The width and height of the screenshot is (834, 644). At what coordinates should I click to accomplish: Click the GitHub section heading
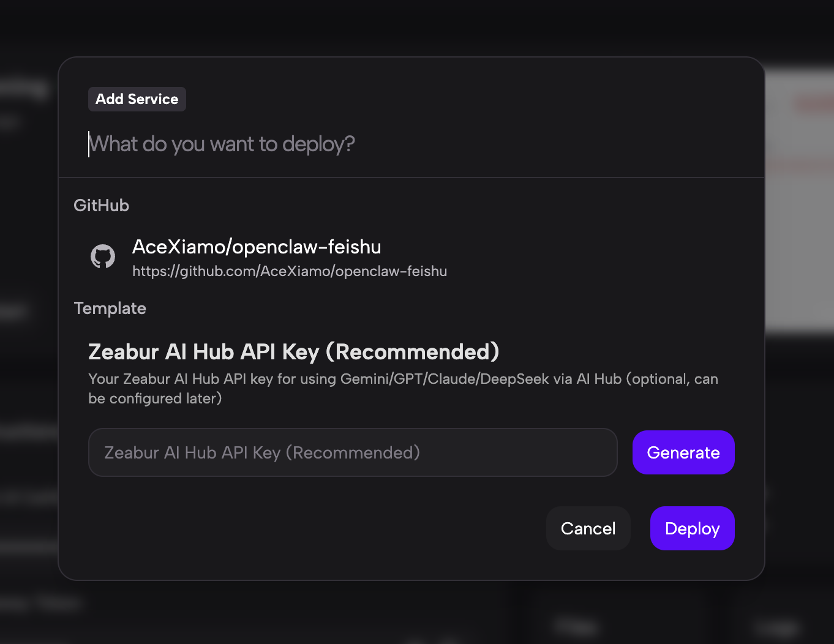click(102, 206)
